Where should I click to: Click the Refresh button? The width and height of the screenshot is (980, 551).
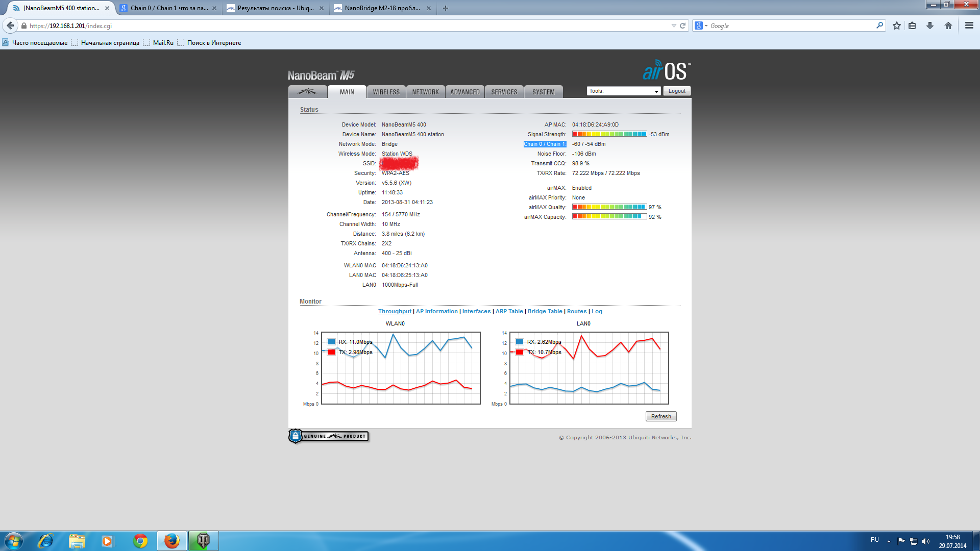661,416
